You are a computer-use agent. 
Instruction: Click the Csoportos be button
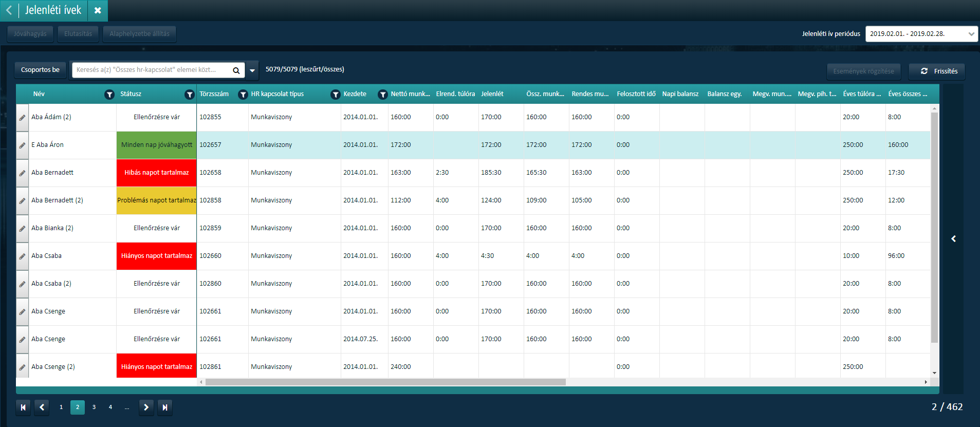[40, 70]
